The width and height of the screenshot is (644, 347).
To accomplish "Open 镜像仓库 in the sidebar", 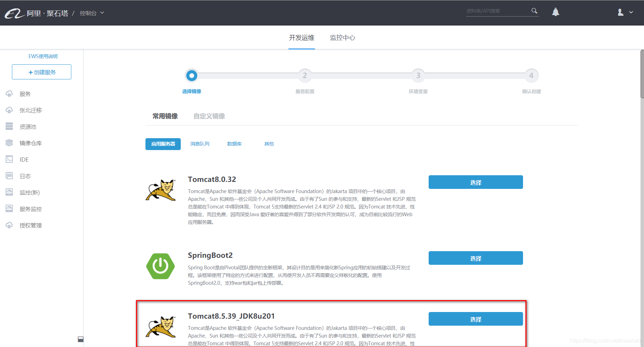I will 31,143.
